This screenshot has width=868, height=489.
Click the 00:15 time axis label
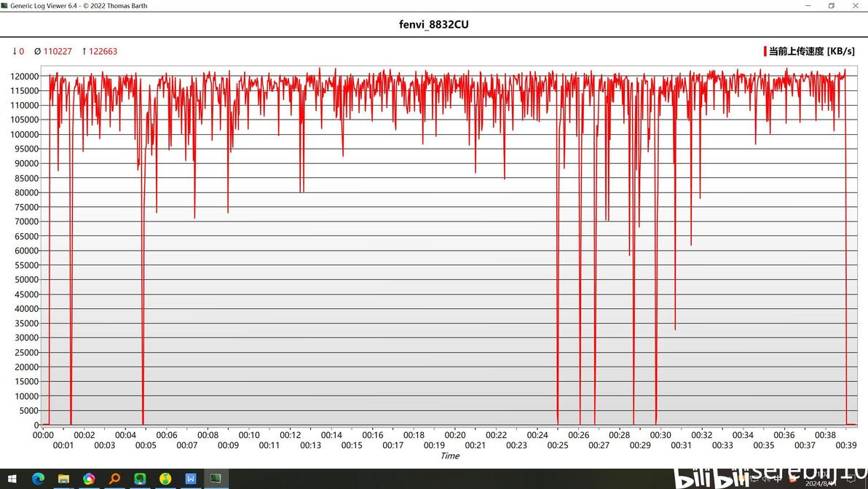pos(352,445)
